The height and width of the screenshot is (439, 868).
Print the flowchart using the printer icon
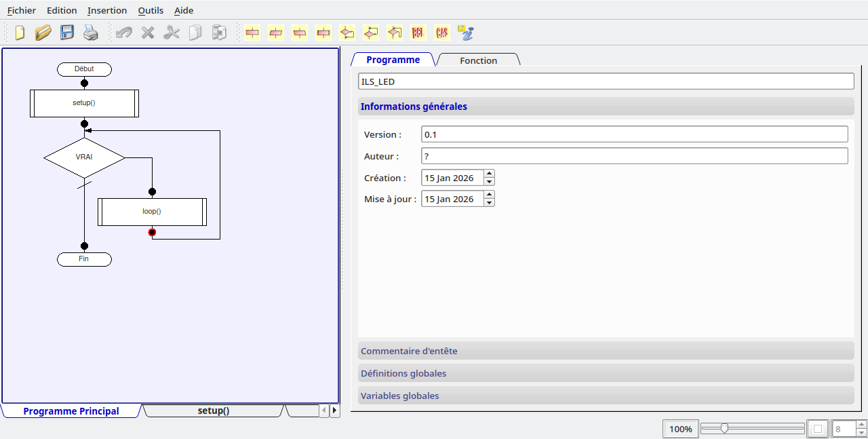91,33
